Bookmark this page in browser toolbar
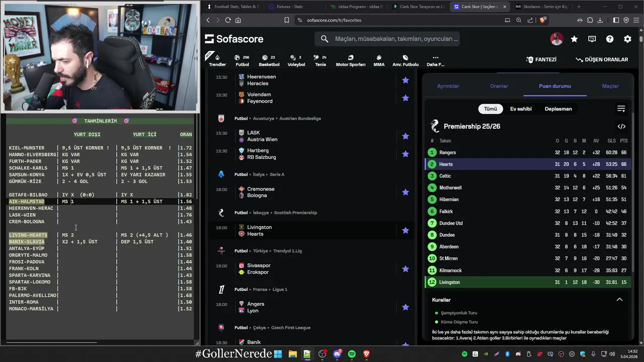 pyautogui.click(x=286, y=20)
